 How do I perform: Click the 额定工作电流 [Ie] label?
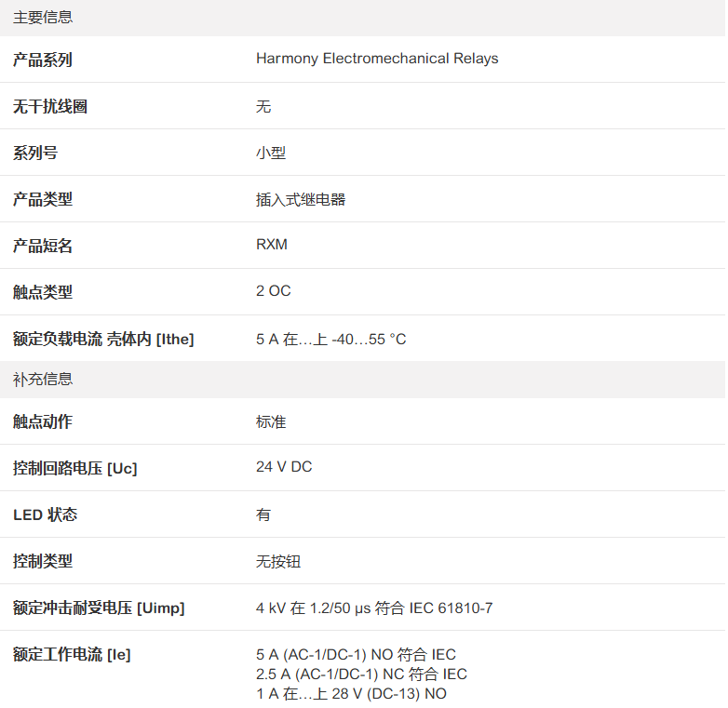72,654
